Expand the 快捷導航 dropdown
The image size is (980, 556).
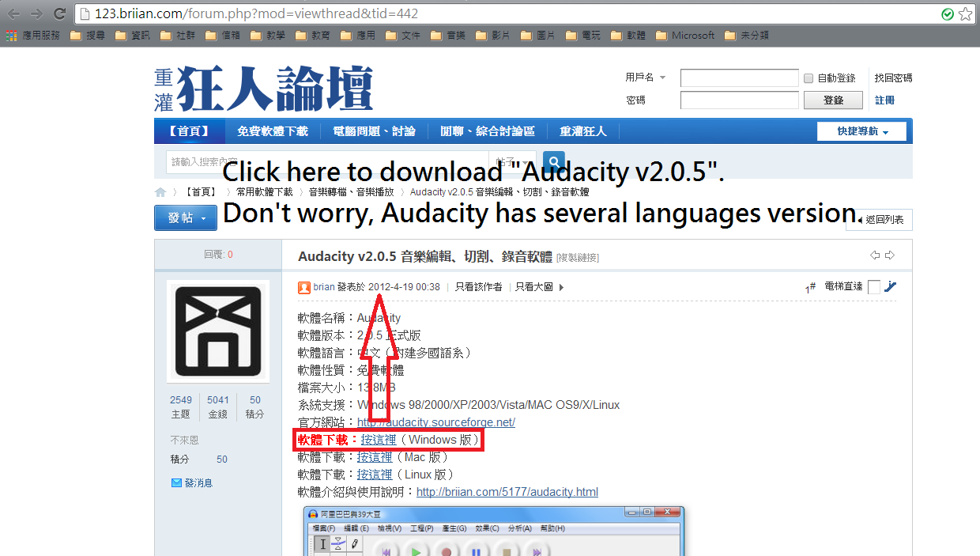tap(861, 131)
